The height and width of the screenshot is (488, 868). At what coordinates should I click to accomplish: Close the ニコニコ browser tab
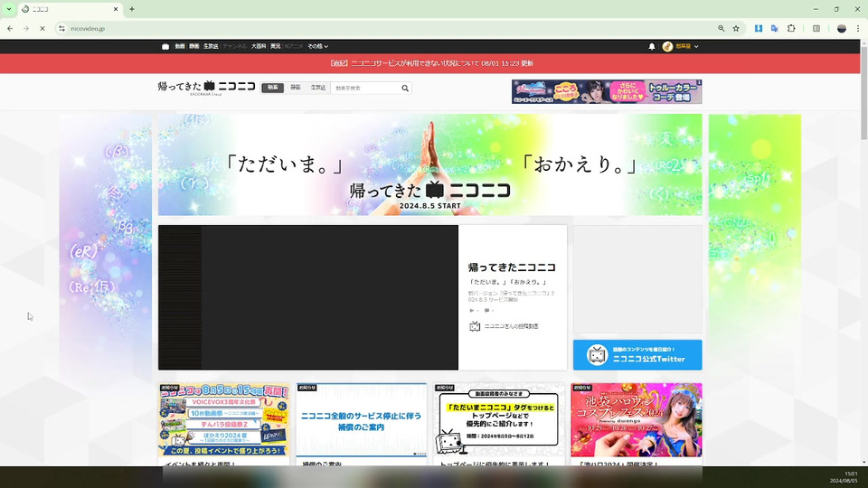pos(115,9)
